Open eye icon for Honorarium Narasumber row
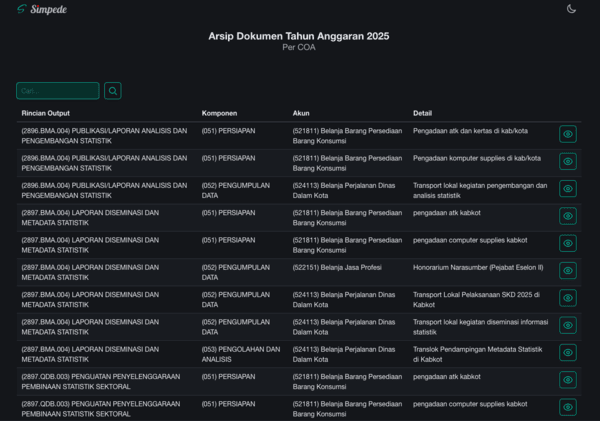 [x=567, y=271]
